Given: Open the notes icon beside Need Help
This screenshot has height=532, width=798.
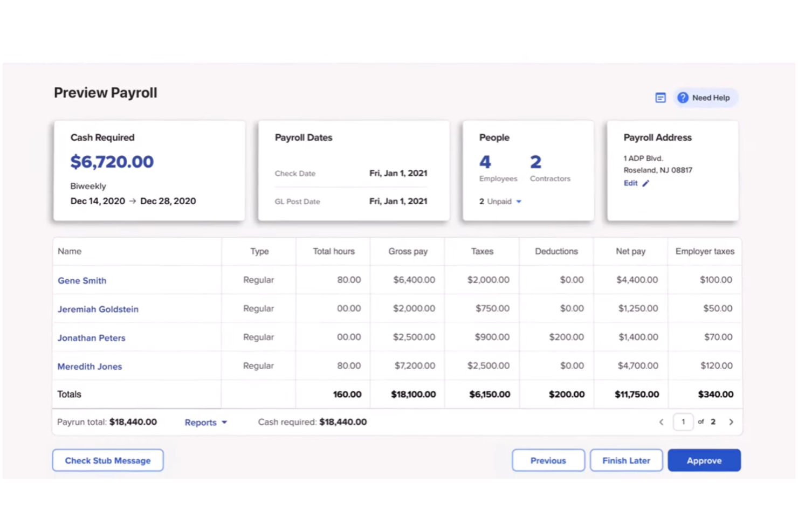Looking at the screenshot, I should [x=660, y=98].
